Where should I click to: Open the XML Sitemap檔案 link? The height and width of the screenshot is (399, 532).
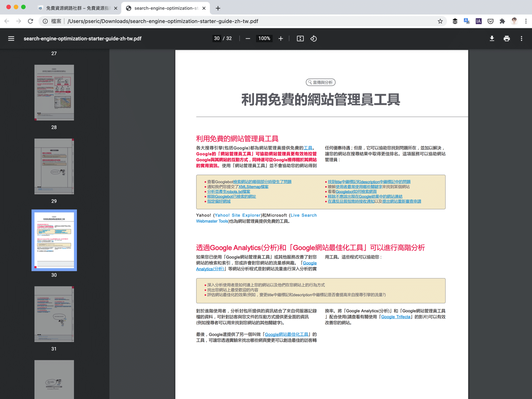pyautogui.click(x=254, y=187)
